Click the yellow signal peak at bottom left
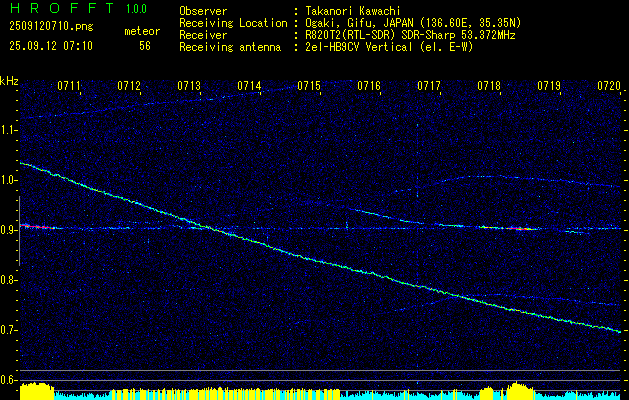This screenshot has width=629, height=400. click(37, 391)
